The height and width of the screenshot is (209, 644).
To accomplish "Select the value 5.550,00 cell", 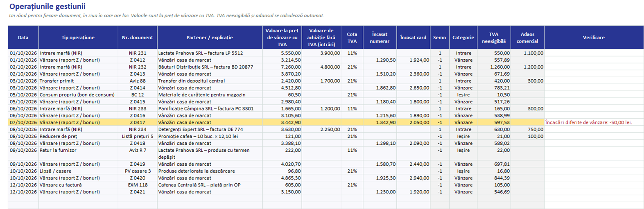I will pos(282,53).
